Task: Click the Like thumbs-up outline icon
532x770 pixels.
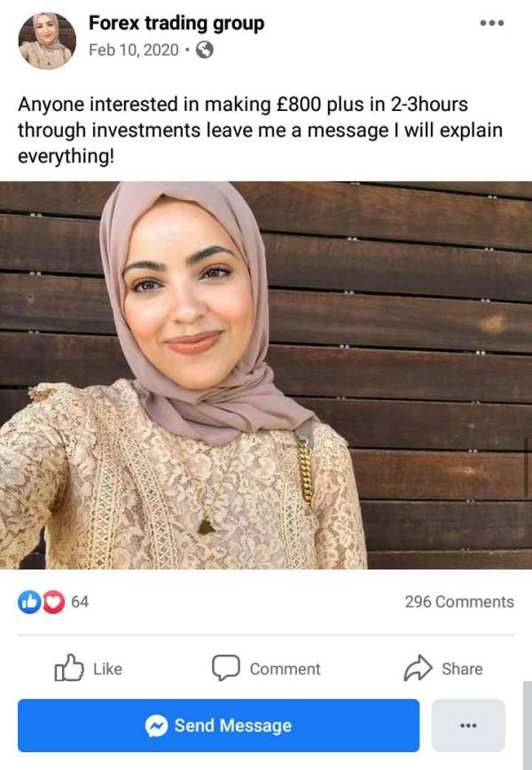Action: [x=68, y=668]
